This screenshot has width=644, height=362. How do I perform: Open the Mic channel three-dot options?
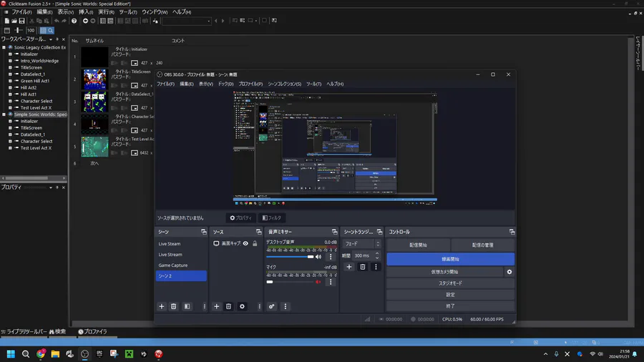pyautogui.click(x=331, y=282)
